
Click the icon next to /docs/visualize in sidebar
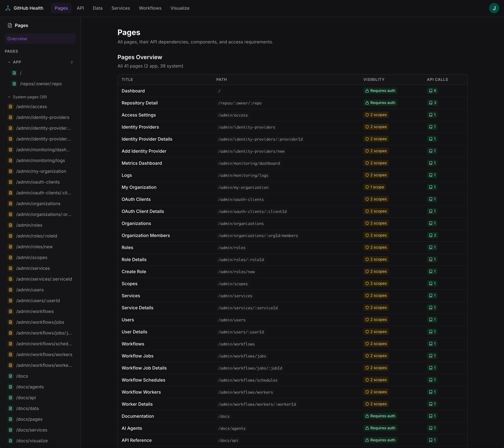click(x=10, y=441)
